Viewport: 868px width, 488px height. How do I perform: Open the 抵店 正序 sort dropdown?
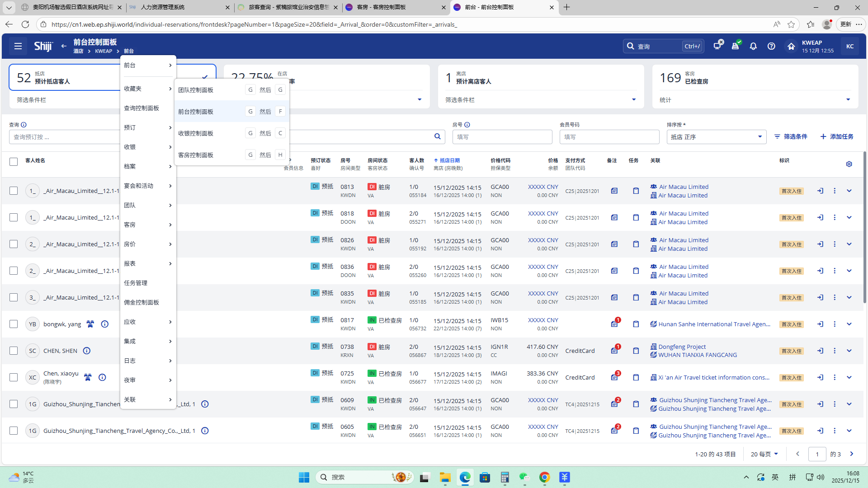[x=716, y=137]
